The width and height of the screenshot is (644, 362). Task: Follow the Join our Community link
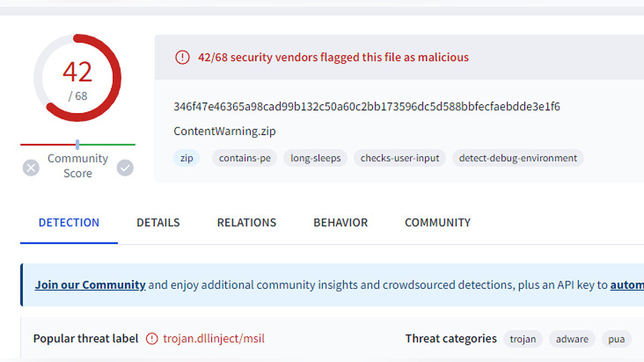point(90,285)
